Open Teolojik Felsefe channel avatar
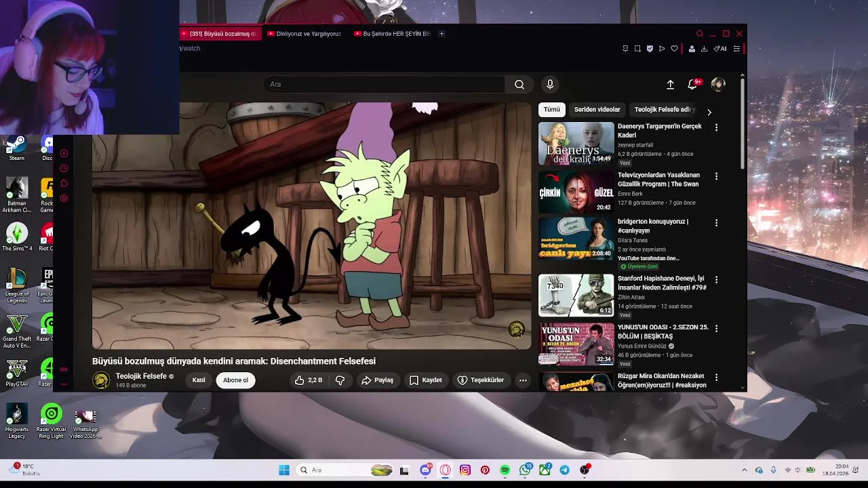Image resolution: width=868 pixels, height=488 pixels. click(101, 380)
